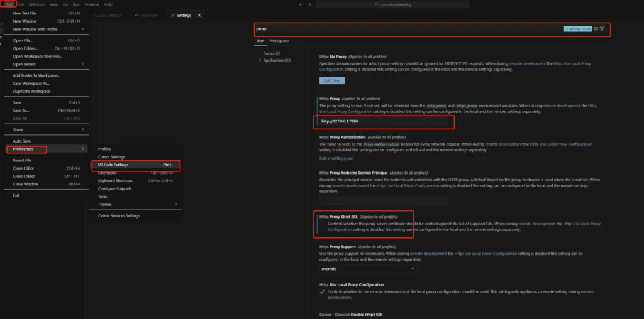This screenshot has height=319, width=644.
Task: Select Keyboard Shortcuts submenu entry
Action: (x=136, y=180)
